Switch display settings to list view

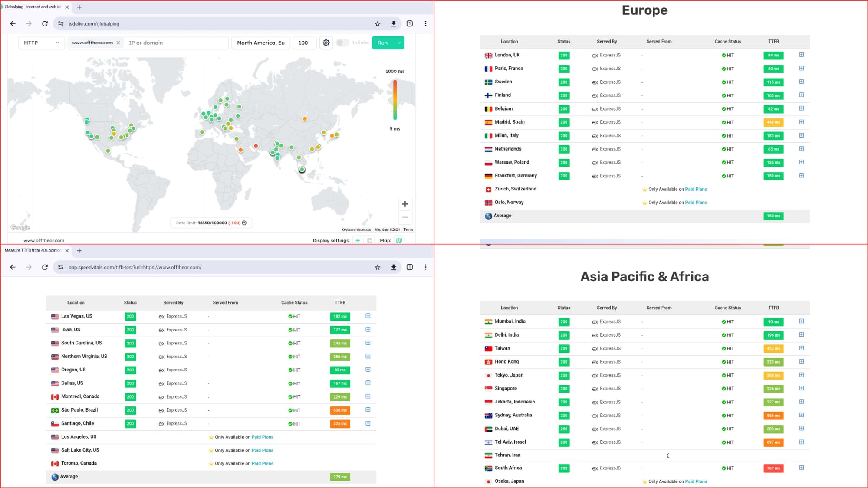pos(357,240)
